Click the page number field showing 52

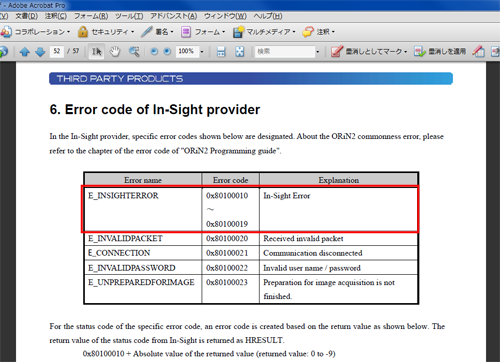57,51
